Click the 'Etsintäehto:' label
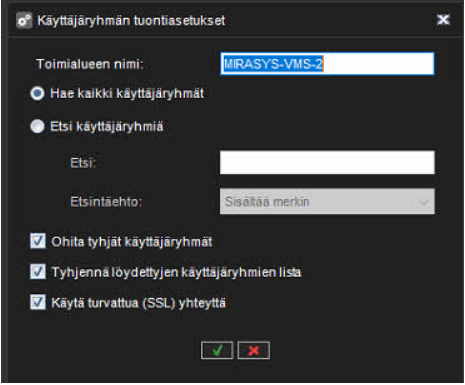 [106, 202]
